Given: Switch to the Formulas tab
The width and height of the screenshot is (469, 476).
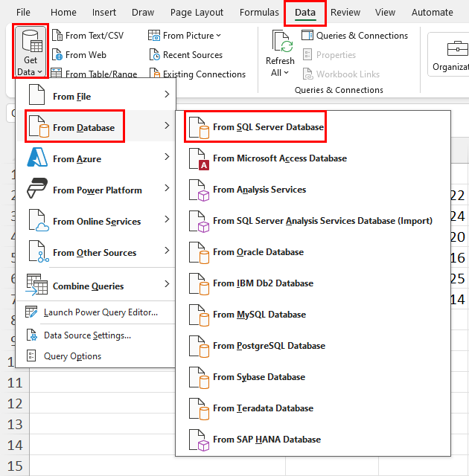Looking at the screenshot, I should (259, 13).
